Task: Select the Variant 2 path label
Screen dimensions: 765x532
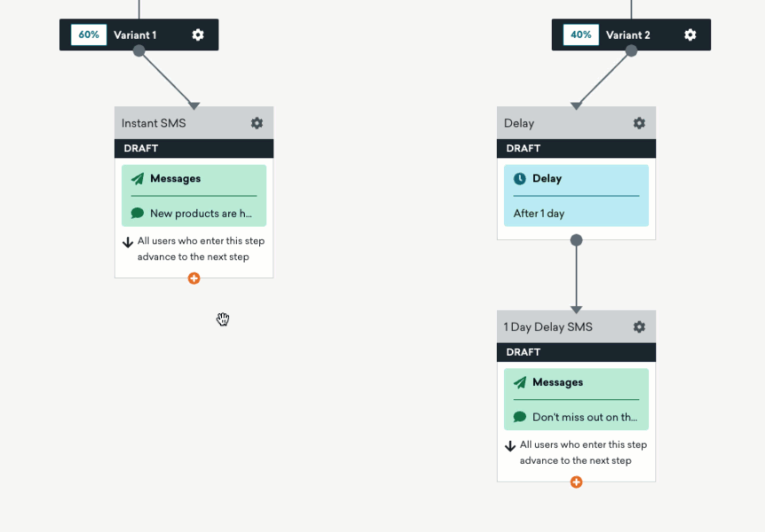Action: click(628, 35)
